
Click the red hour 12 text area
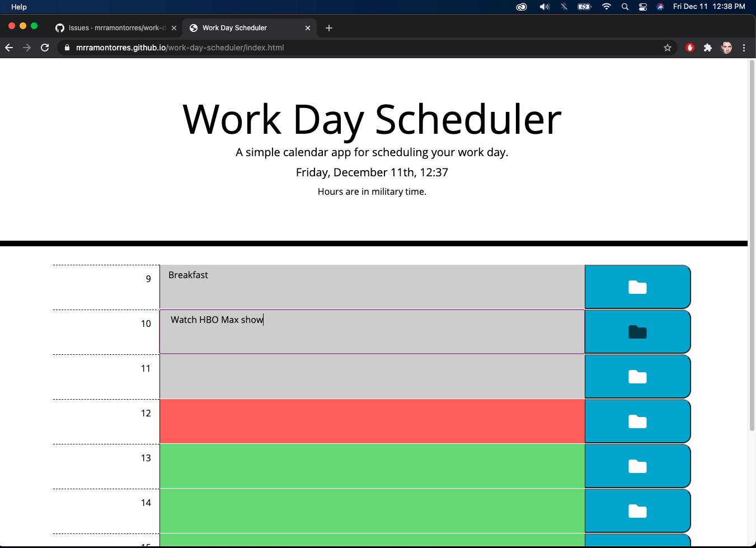click(372, 421)
